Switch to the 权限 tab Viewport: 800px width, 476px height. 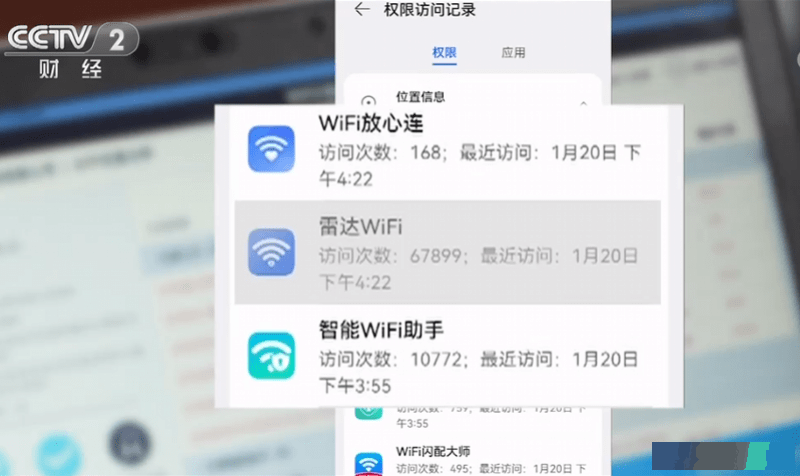click(444, 53)
